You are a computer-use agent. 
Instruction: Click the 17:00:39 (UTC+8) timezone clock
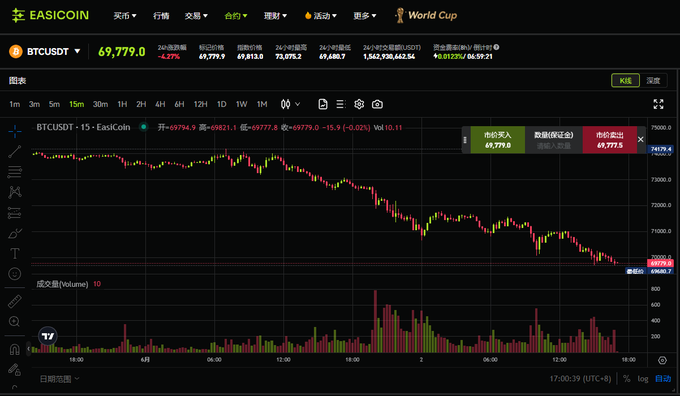click(x=580, y=379)
